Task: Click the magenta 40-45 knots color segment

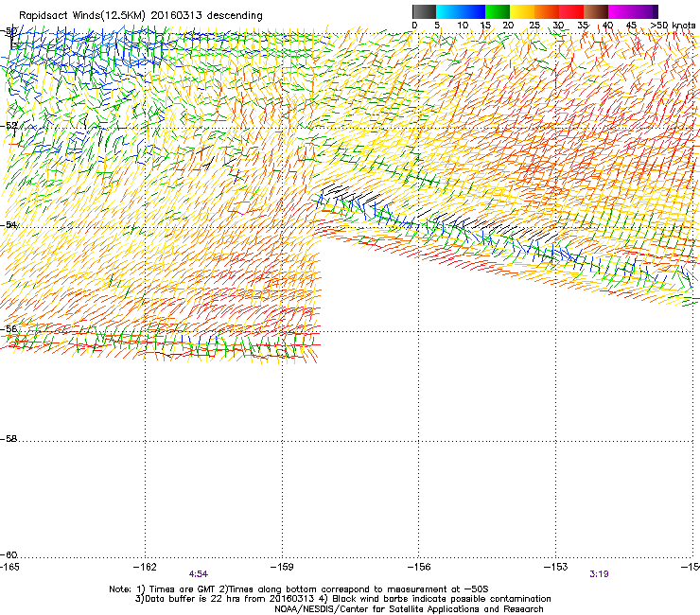Action: [621, 11]
